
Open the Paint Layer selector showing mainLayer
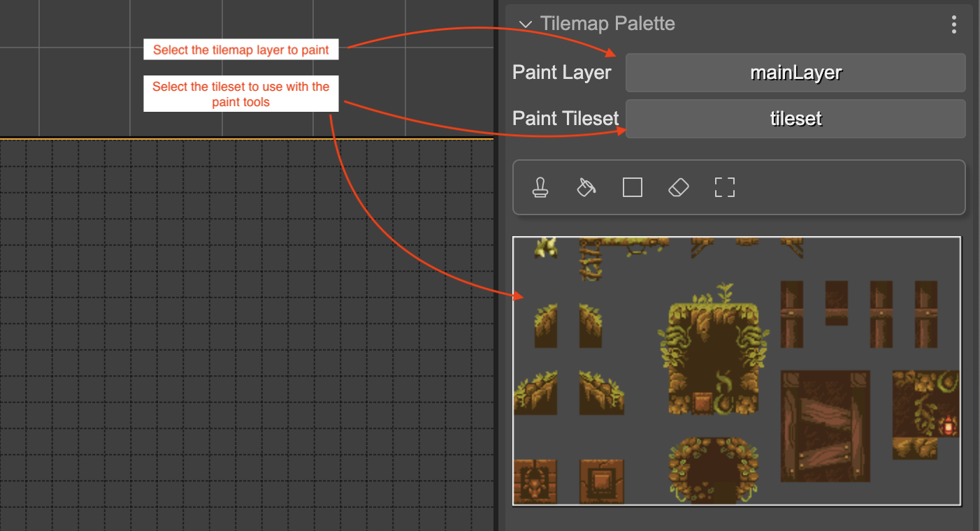pos(795,72)
